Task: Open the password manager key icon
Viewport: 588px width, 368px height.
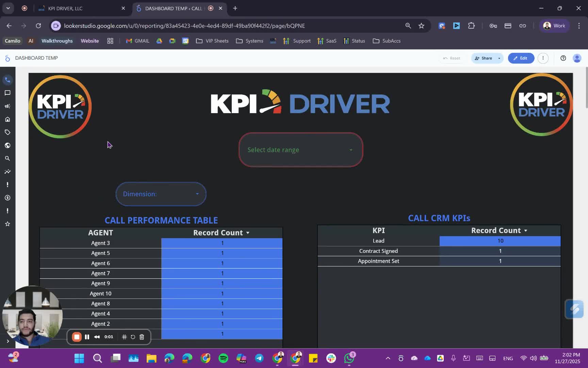Action: pos(493,26)
